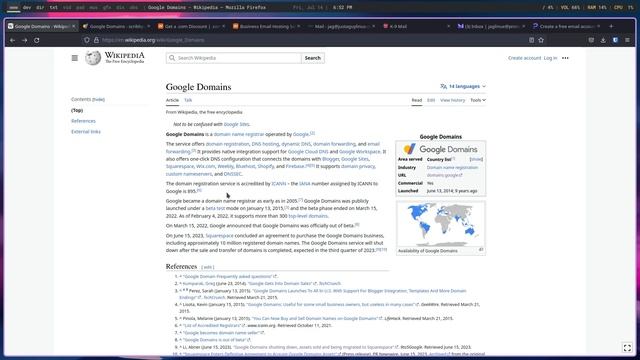
Task: Open the Google Workspace link
Action: point(360,151)
